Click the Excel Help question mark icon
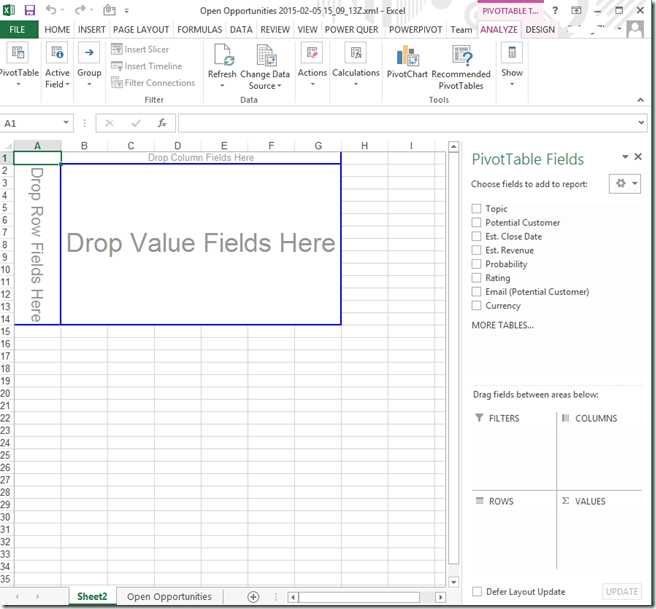The width and height of the screenshot is (656, 609). tap(555, 11)
